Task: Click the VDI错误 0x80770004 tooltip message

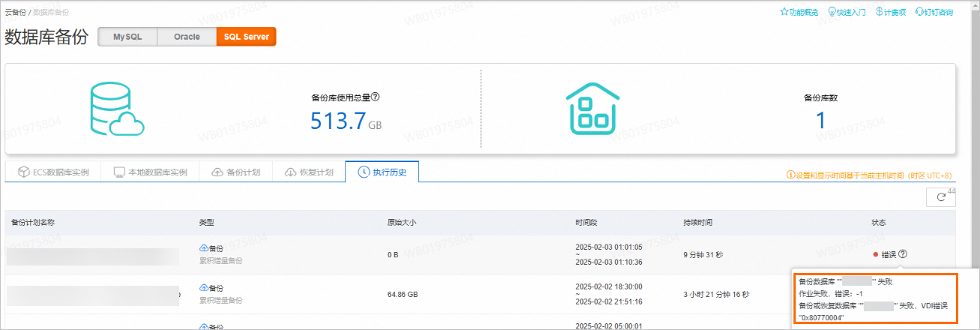Action: point(874,312)
